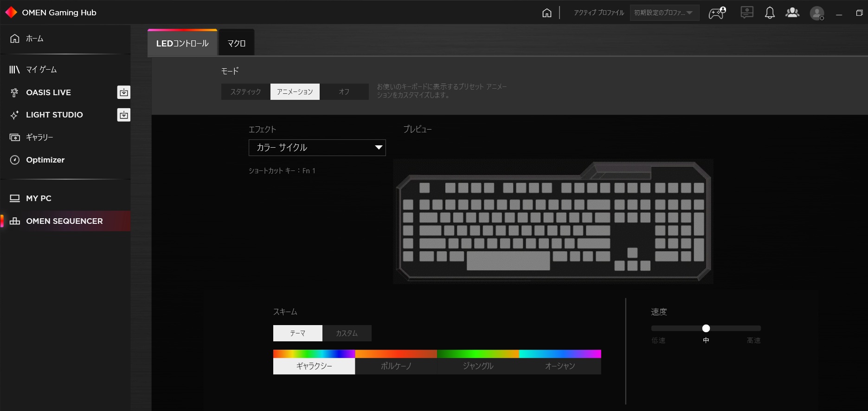
Task: Click the ギャラクシー rainbow color strip
Action: tap(314, 354)
